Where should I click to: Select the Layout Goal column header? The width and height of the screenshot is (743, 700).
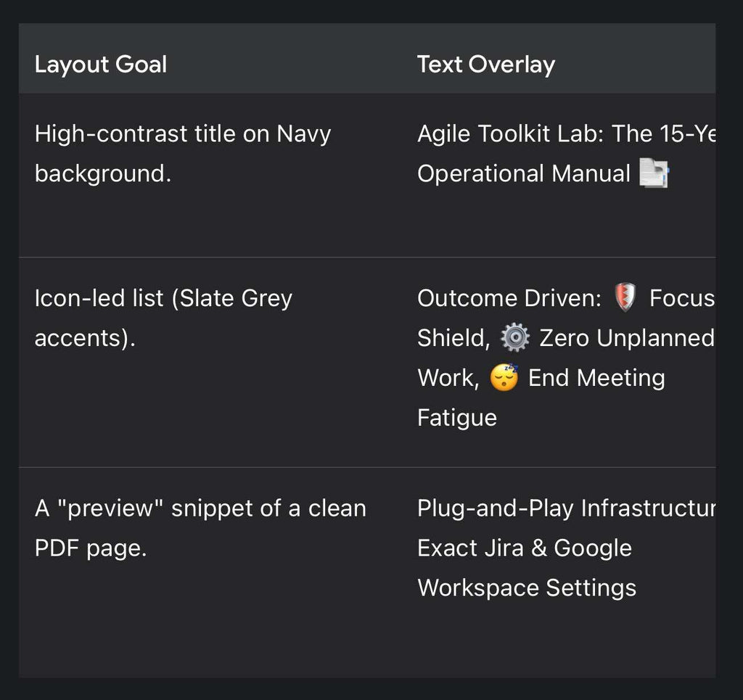[x=100, y=64]
